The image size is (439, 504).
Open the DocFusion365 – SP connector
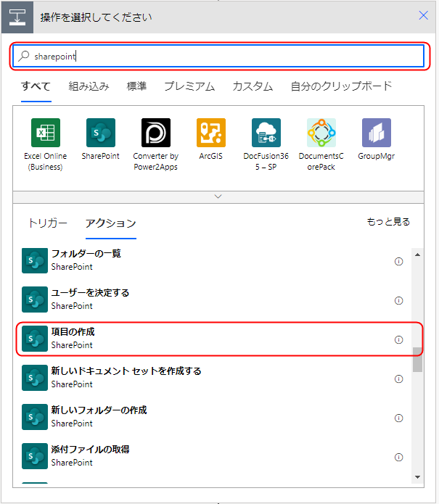pyautogui.click(x=266, y=133)
